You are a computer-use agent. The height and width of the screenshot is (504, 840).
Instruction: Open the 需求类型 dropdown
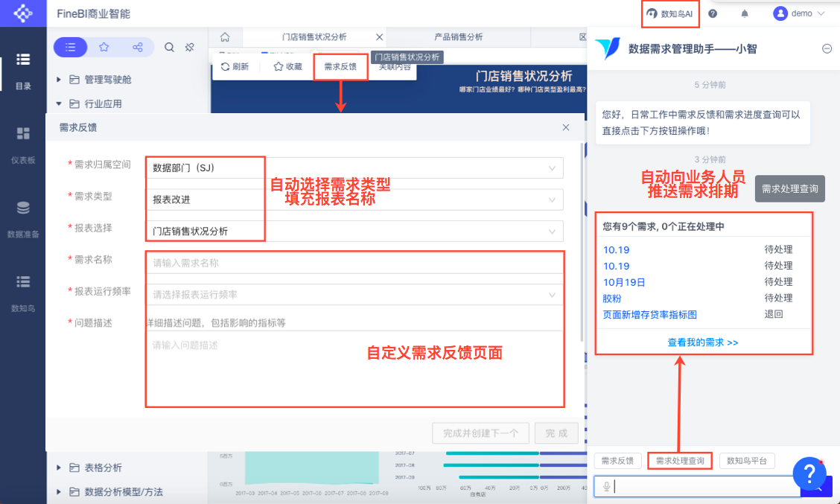pyautogui.click(x=354, y=200)
